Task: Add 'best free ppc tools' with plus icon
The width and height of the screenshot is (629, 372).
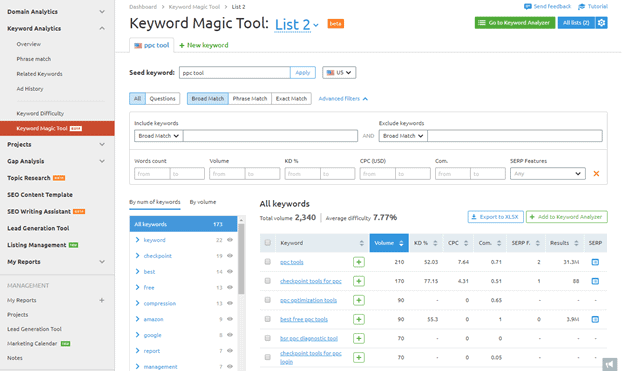Action: pos(359,319)
